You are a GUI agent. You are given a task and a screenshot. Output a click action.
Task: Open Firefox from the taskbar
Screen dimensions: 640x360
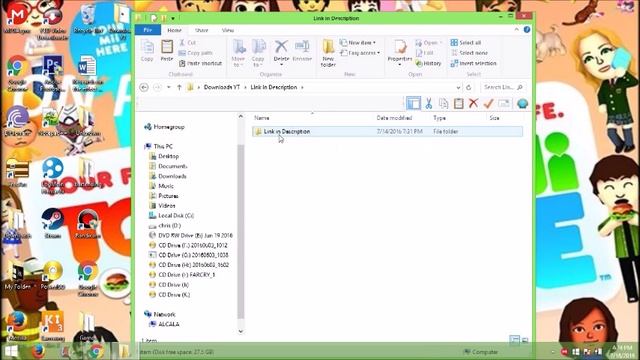(38, 351)
